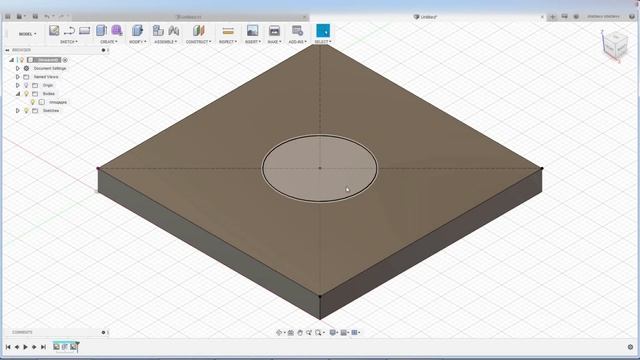This screenshot has height=360, width=640.
Task: Click the Press Pull modify icon
Action: click(138, 31)
